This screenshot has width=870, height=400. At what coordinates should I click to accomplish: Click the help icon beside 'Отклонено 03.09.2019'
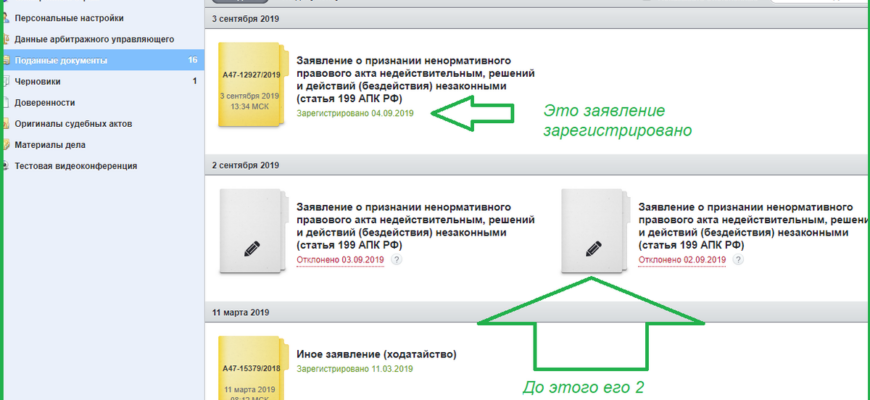[x=396, y=260]
